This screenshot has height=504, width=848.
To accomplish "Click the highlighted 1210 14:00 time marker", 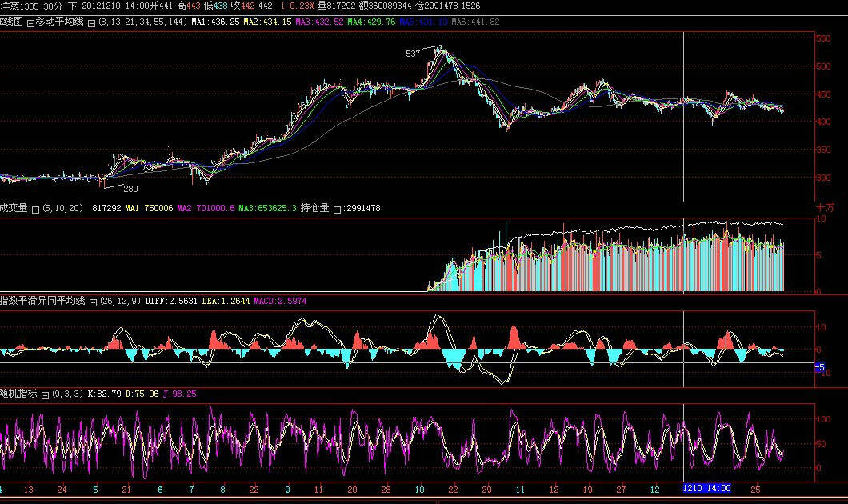I will click(707, 489).
